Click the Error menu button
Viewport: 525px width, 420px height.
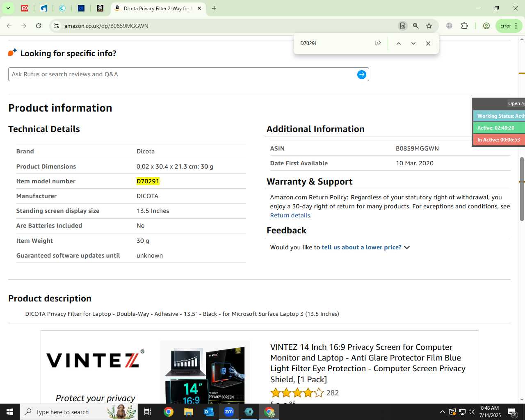pos(509,26)
